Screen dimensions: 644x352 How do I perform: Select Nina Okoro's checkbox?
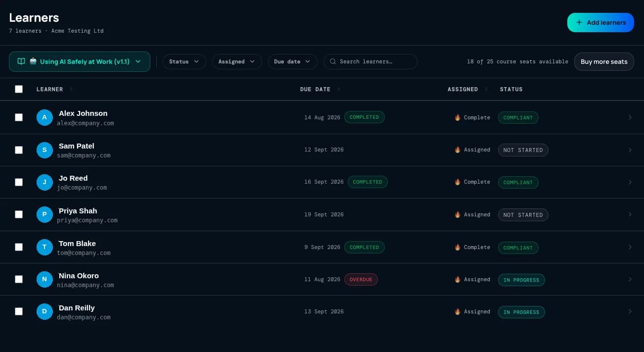tap(19, 279)
